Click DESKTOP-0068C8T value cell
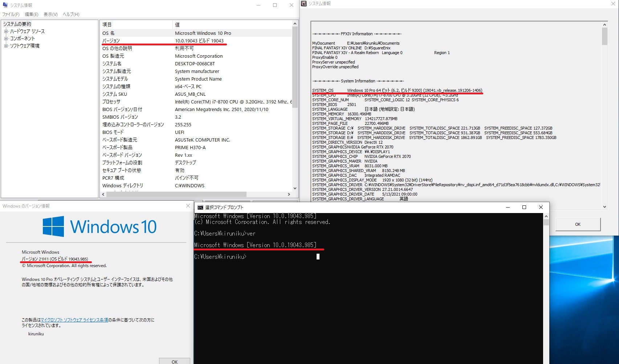This screenshot has height=364, width=619. [x=195, y=64]
